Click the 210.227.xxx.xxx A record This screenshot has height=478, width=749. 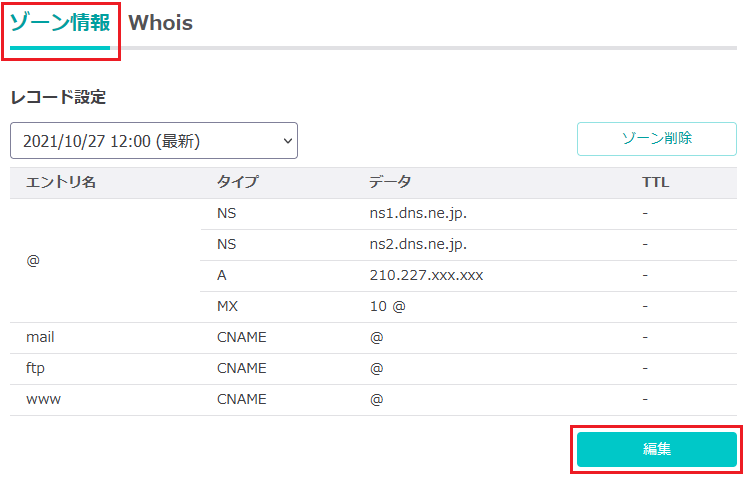[x=426, y=275]
